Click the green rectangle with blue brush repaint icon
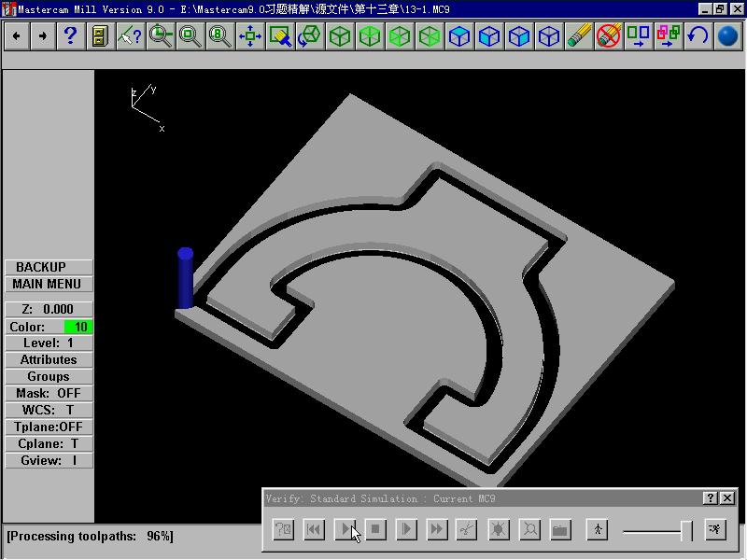This screenshot has width=747, height=560. 279,35
